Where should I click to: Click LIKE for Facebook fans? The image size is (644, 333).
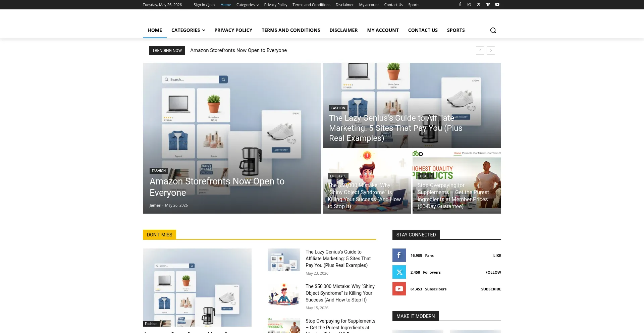pos(497,256)
